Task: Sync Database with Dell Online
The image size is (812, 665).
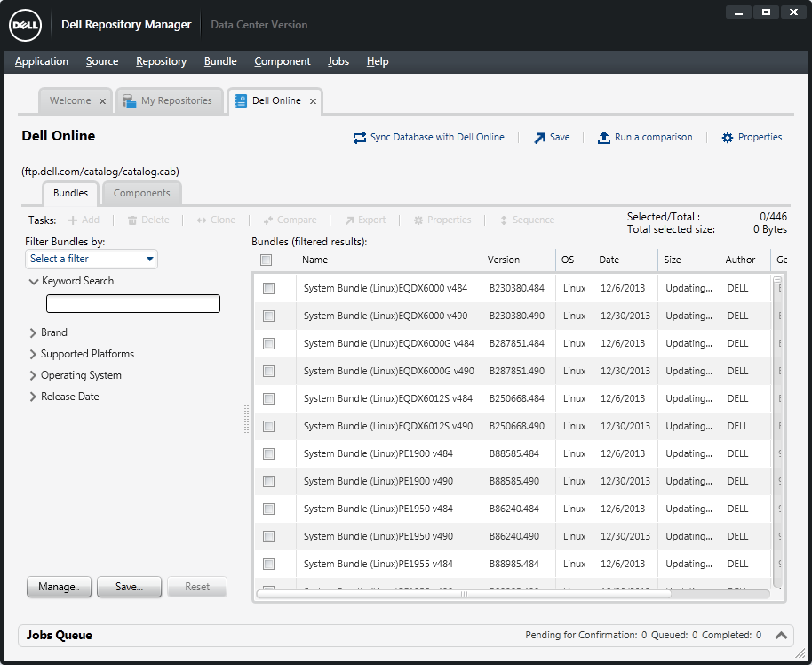Action: coord(431,137)
